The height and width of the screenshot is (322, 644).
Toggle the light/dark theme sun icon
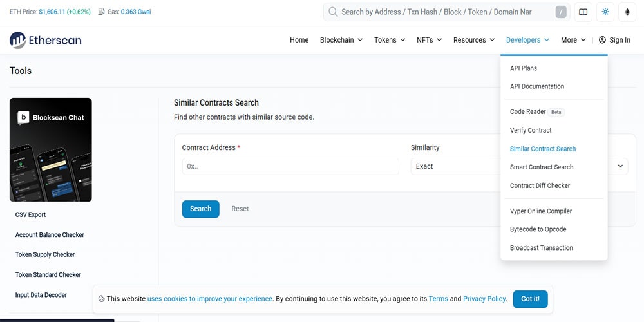(605, 12)
